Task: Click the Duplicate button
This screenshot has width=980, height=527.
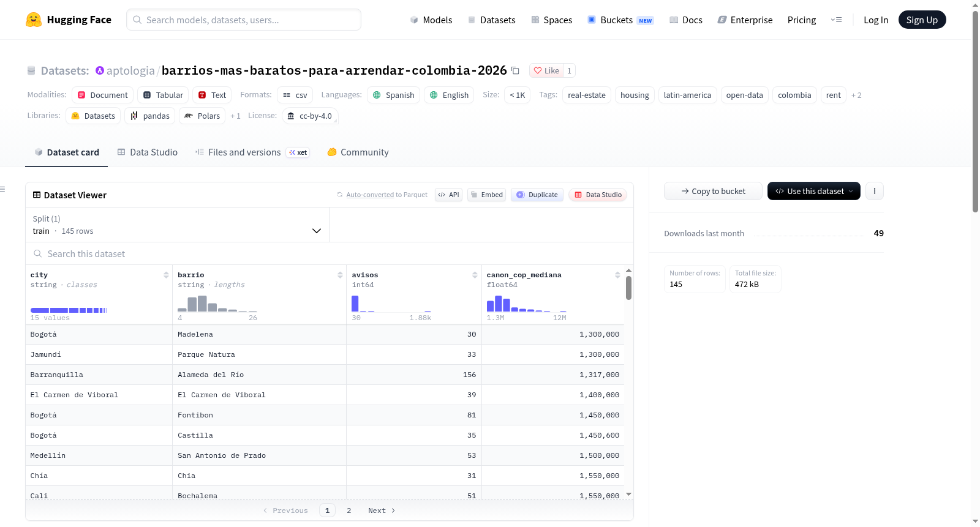Action: [537, 195]
